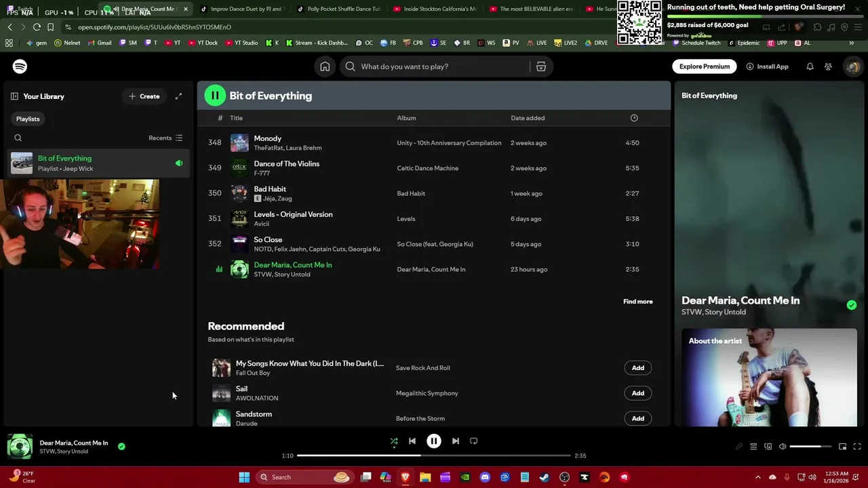Open the Celtic Dance Machine album link
The height and width of the screenshot is (488, 868).
pos(427,168)
